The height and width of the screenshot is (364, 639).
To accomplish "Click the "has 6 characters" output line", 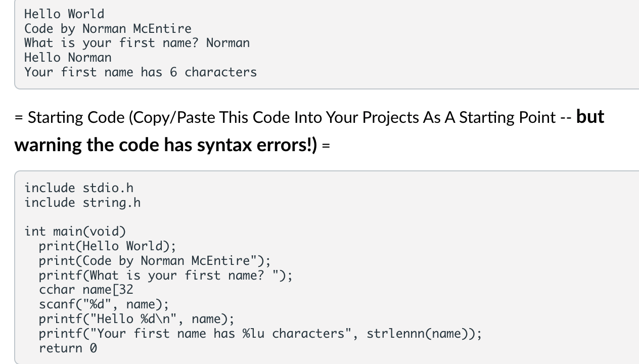I will (140, 72).
